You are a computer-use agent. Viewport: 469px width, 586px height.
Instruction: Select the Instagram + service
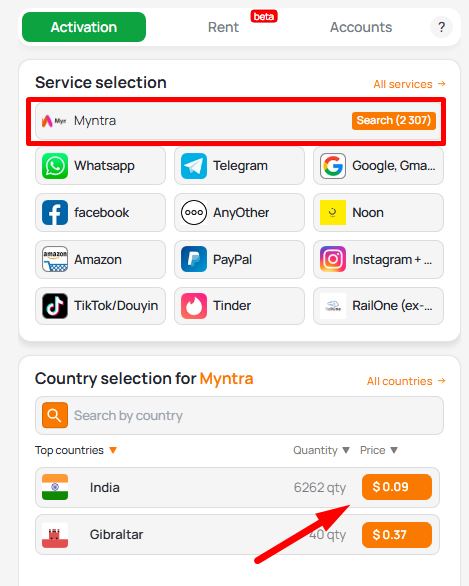378,259
